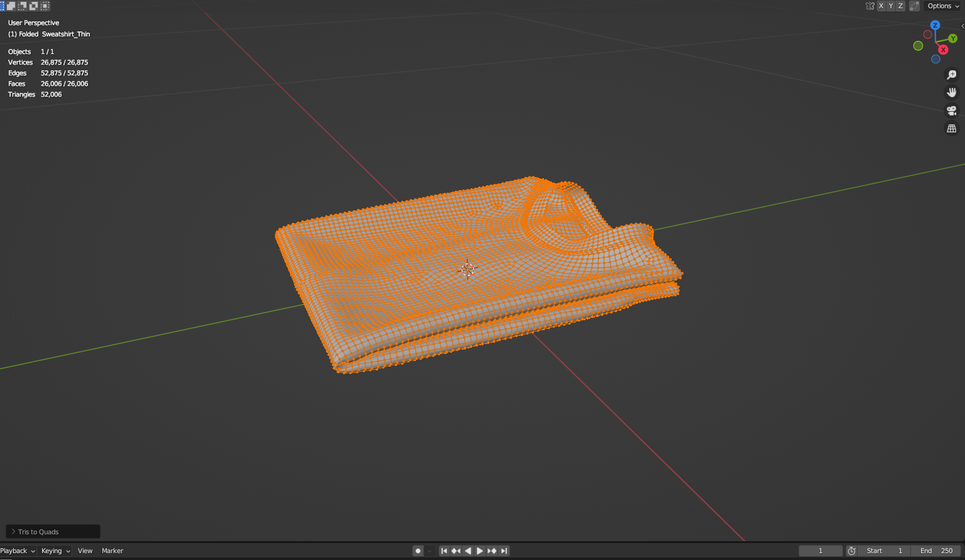Play the animation in reverse

click(x=468, y=551)
